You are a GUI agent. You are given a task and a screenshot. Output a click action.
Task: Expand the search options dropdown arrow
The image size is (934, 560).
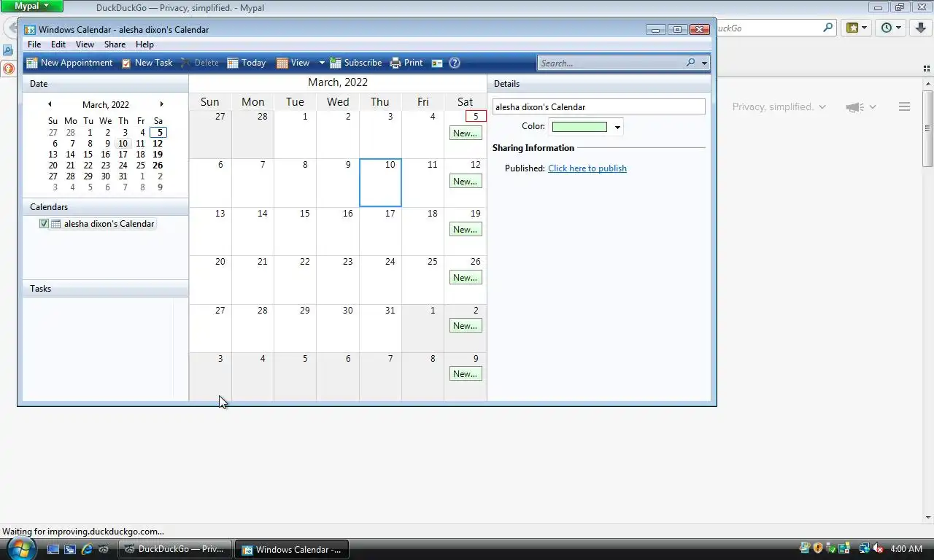[x=704, y=63]
